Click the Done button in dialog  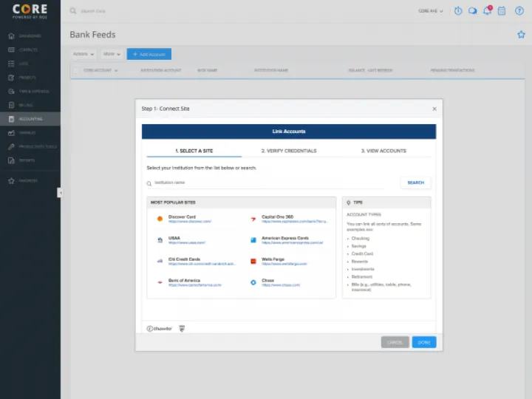point(424,342)
